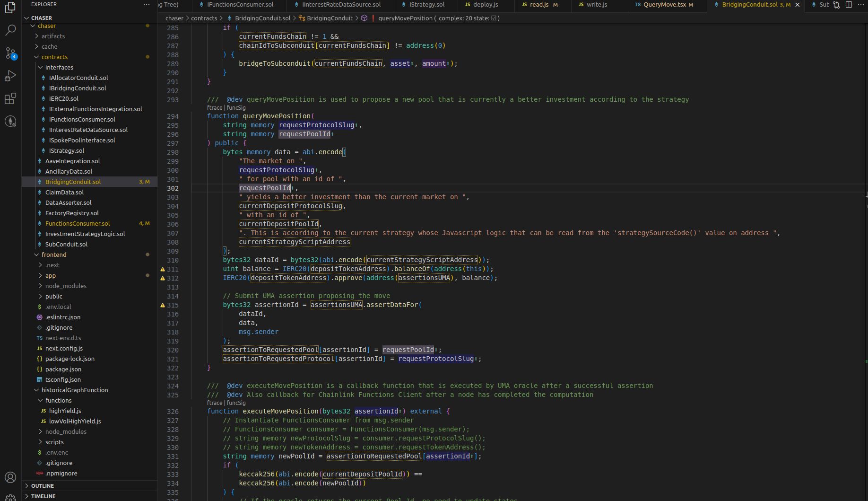Viewport: 868px width, 501px height.
Task: Open the Ethereum extension view in activity bar
Action: pos(10,121)
